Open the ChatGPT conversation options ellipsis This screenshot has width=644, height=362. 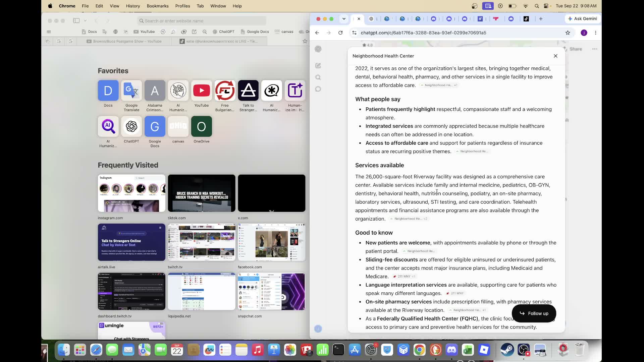pos(595,49)
